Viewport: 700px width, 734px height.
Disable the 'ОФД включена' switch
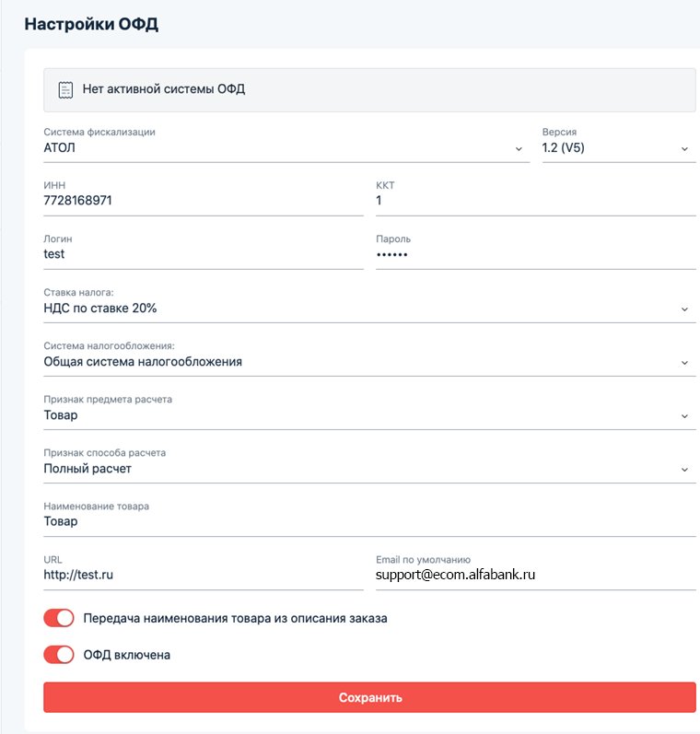click(59, 655)
